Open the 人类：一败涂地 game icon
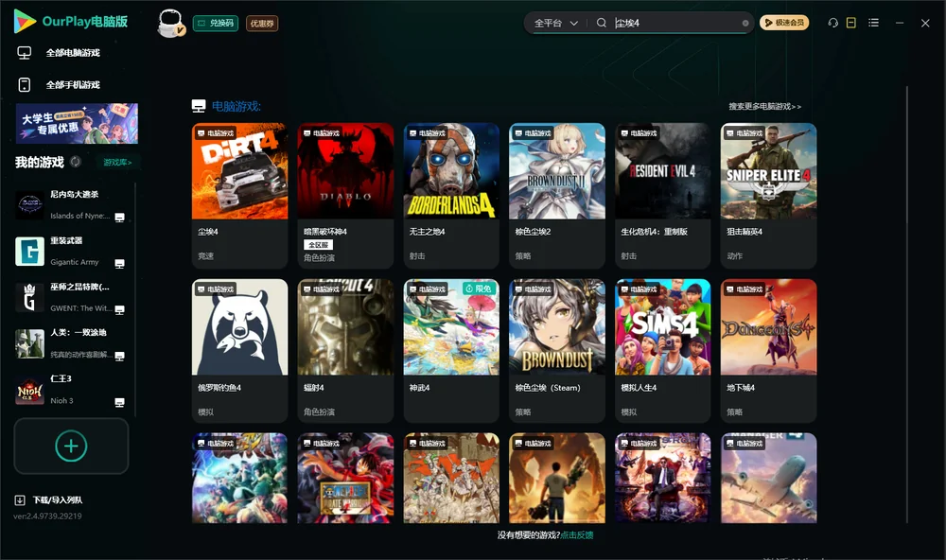Image resolution: width=946 pixels, height=560 pixels. pyautogui.click(x=29, y=344)
